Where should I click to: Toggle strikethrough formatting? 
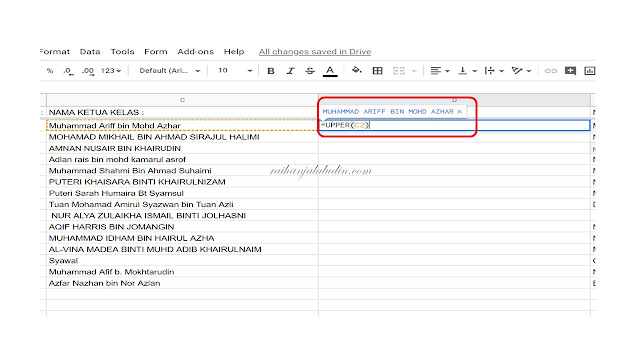[310, 71]
